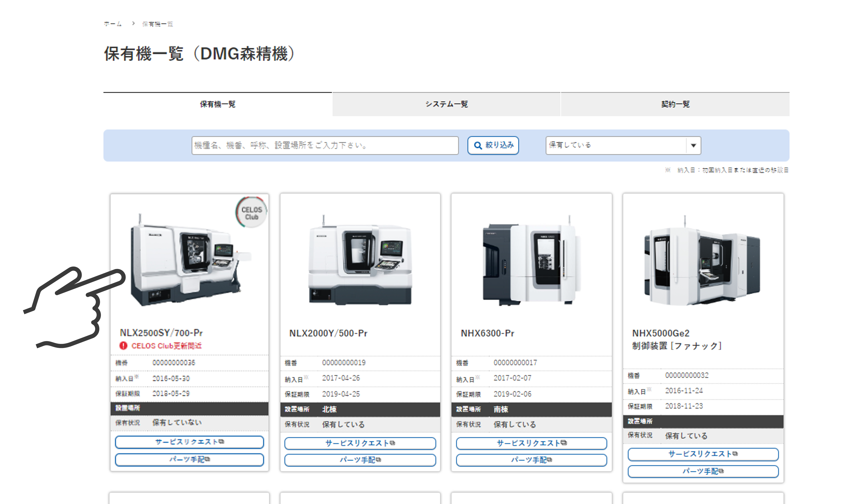Click パーツ手配 for NHX5000Ge2

tap(703, 471)
